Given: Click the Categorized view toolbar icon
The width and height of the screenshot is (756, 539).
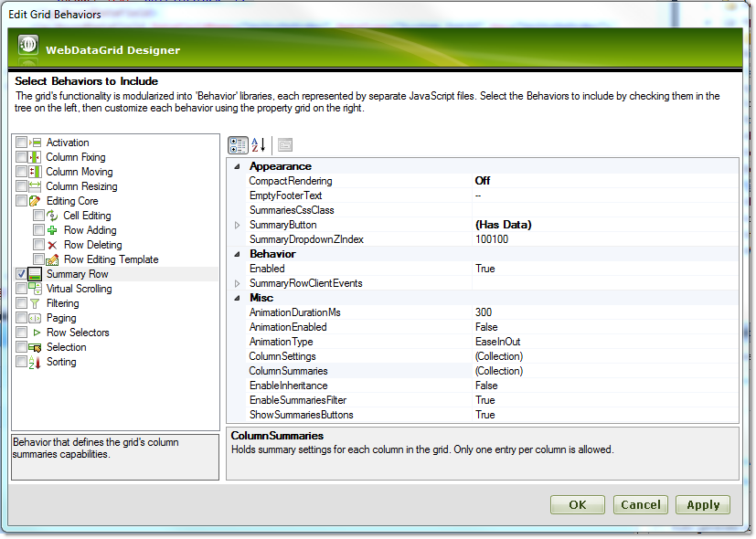Looking at the screenshot, I should click(x=238, y=144).
